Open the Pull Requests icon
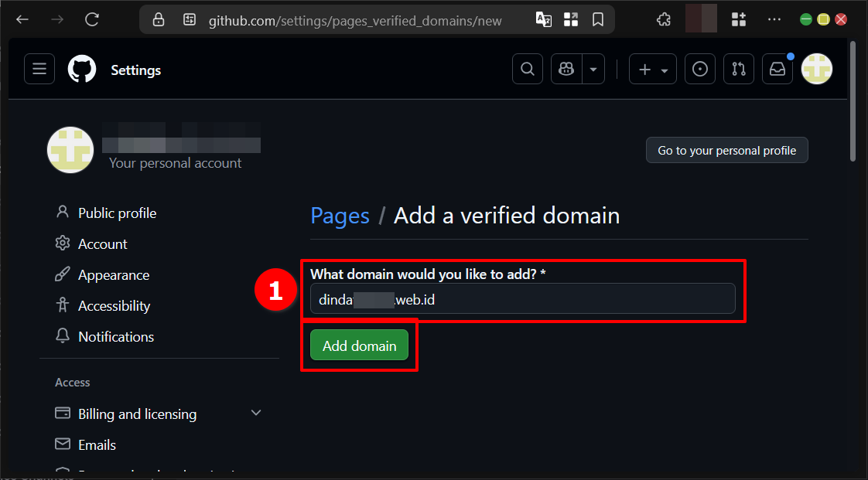 (x=738, y=69)
